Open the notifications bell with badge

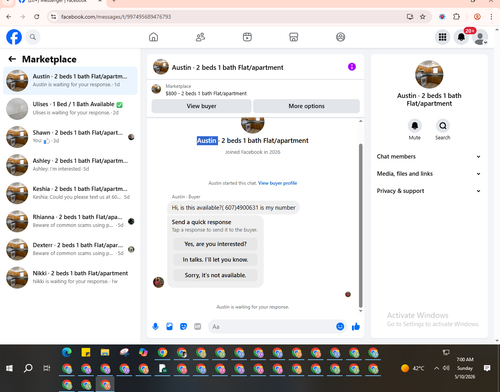pyautogui.click(x=461, y=37)
